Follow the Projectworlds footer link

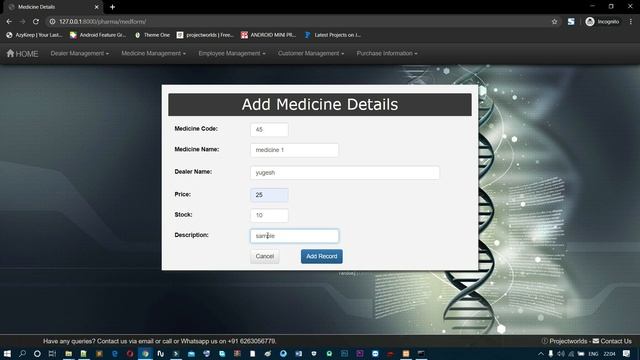(x=568, y=341)
